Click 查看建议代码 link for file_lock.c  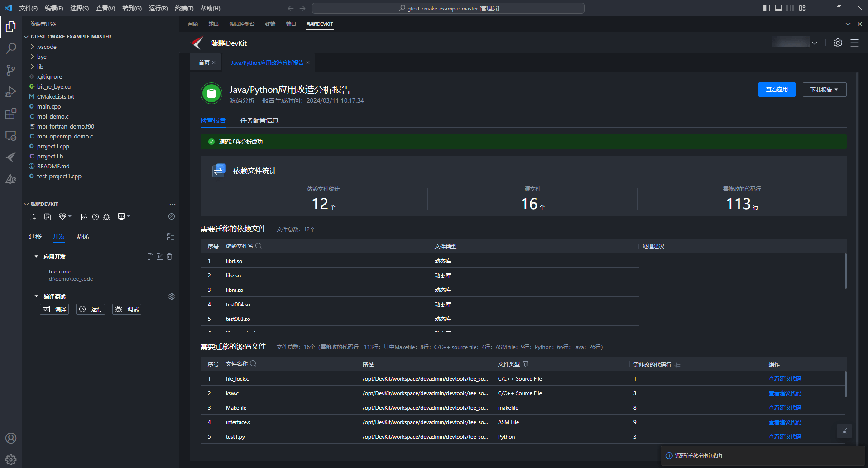[x=785, y=379]
